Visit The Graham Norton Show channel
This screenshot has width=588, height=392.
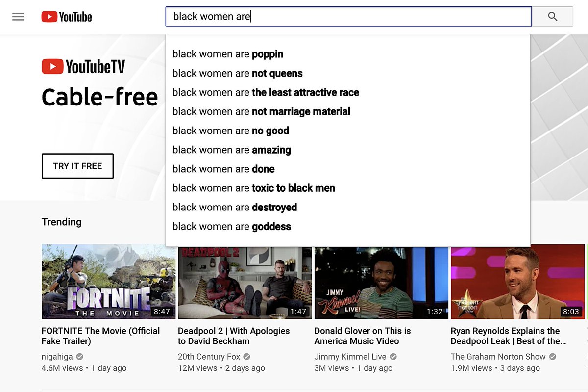[x=498, y=357]
